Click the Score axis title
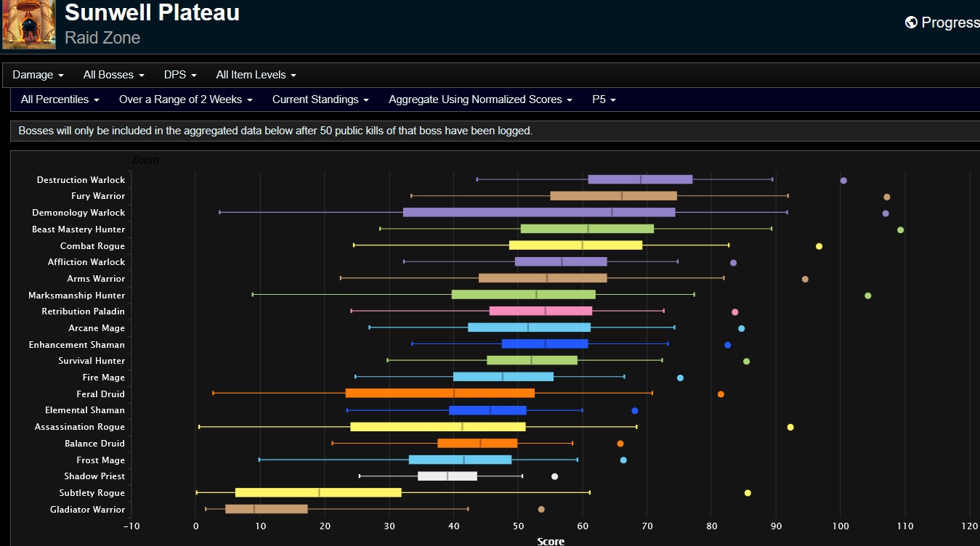 pos(551,541)
